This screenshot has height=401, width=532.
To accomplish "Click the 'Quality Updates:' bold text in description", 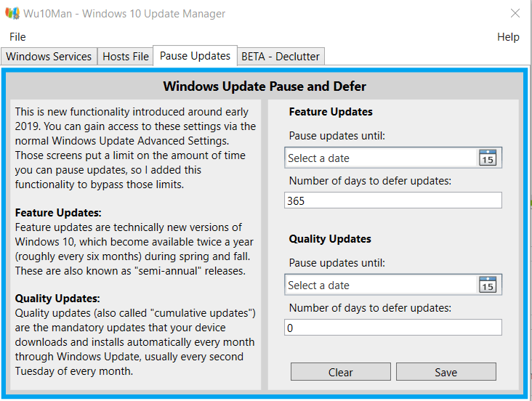I will (57, 298).
